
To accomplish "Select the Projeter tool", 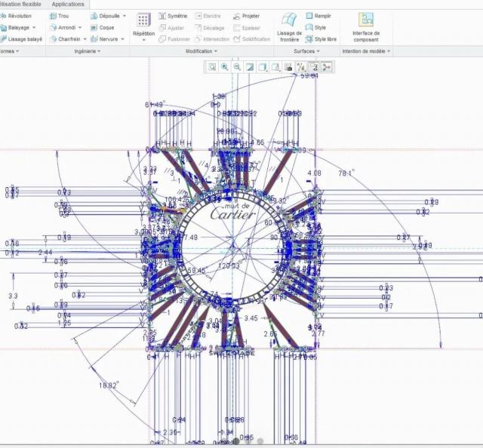I will pos(246,16).
